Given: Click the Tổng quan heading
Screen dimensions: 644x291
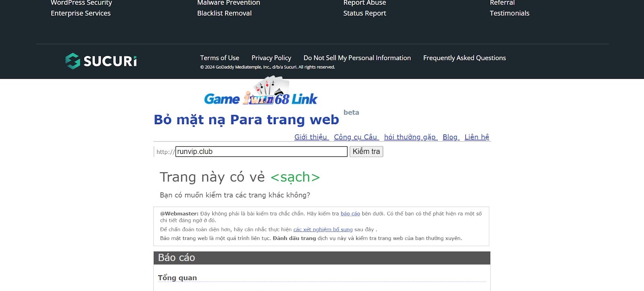Looking at the screenshot, I should [177, 278].
